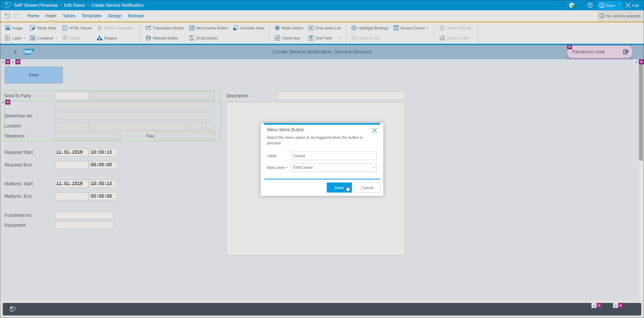Click the Required End time field
644x318 pixels.
click(x=103, y=165)
